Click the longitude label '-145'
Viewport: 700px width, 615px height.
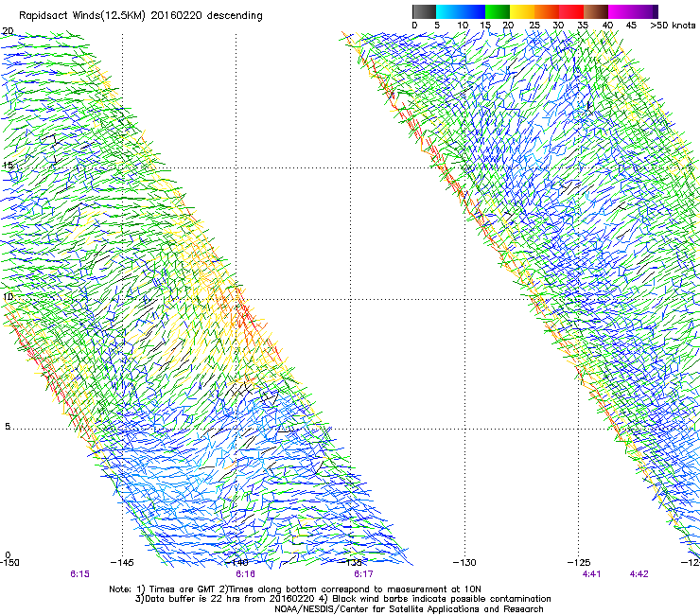[122, 562]
